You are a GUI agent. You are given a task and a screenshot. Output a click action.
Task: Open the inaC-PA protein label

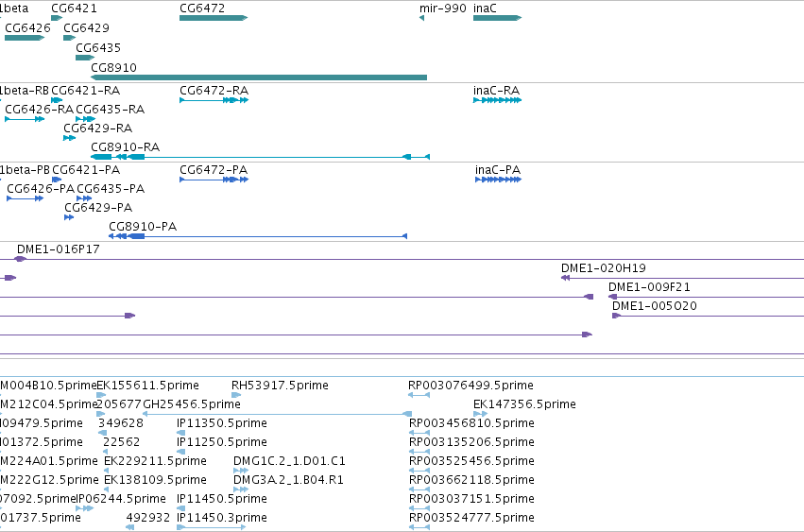click(498, 170)
